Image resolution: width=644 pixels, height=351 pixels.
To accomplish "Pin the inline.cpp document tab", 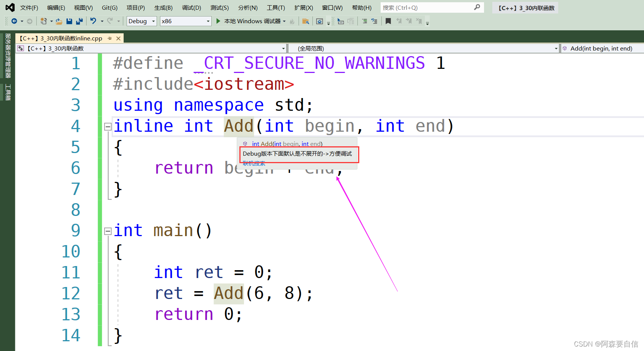I will pyautogui.click(x=109, y=38).
